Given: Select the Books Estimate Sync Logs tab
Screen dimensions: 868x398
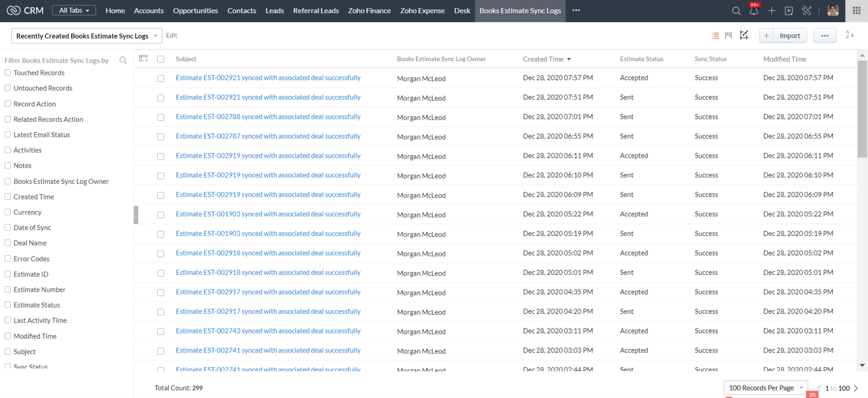Looking at the screenshot, I should point(520,10).
